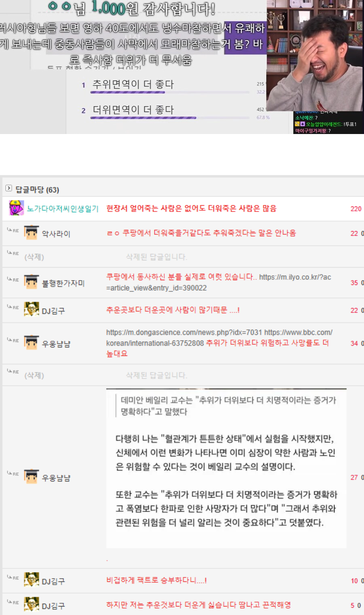Click the RE reply icon beside 불행한가자미
This screenshot has height=615, width=364.
tap(13, 279)
